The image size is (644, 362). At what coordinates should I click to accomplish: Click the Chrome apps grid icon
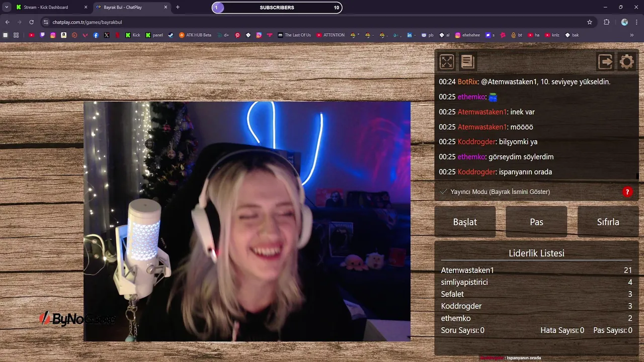16,35
